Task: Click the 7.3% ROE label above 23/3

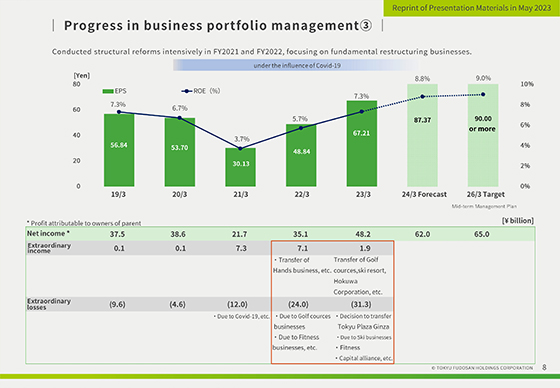Action: [x=361, y=96]
